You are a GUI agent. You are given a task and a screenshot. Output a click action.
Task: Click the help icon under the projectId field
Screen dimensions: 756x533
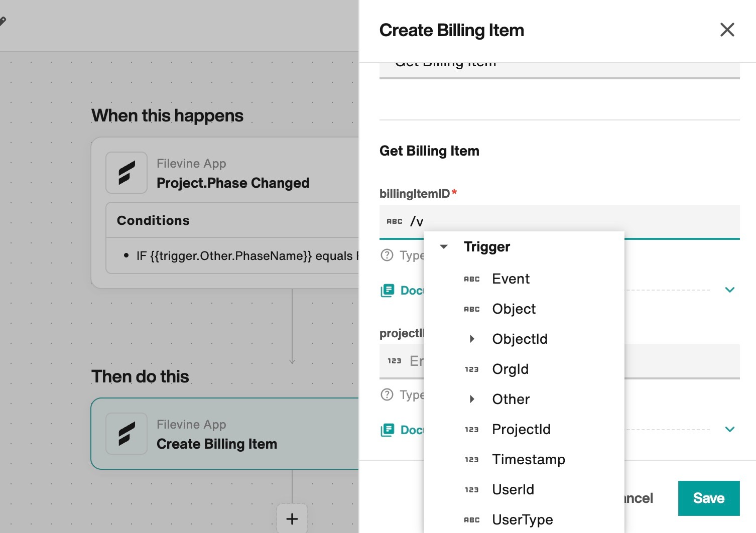point(387,394)
